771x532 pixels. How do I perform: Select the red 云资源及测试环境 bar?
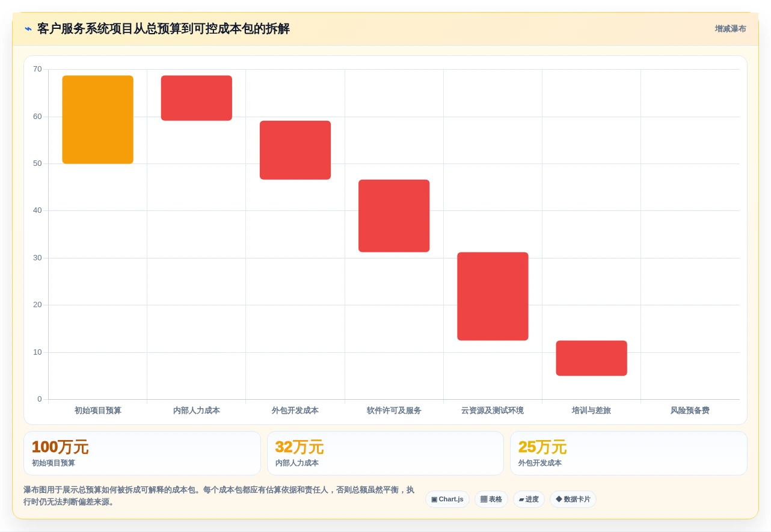tap(493, 296)
